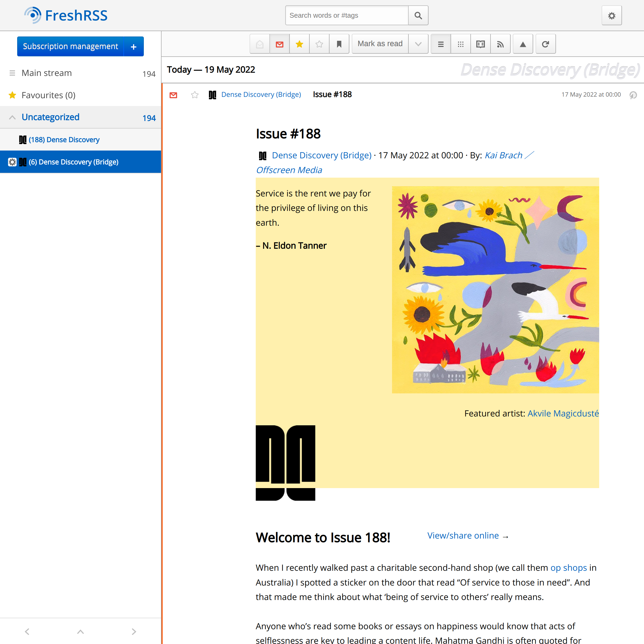Image resolution: width=644 pixels, height=644 pixels.
Task: Open the user queries bookmark icon
Action: tap(339, 44)
